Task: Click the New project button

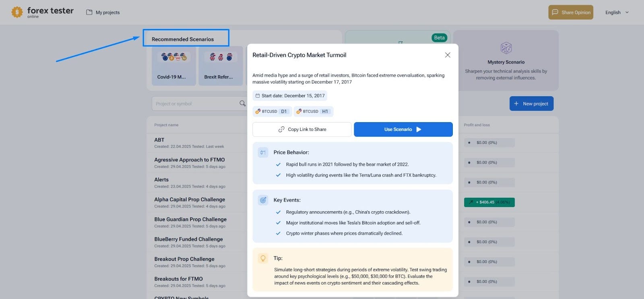Action: [x=531, y=104]
